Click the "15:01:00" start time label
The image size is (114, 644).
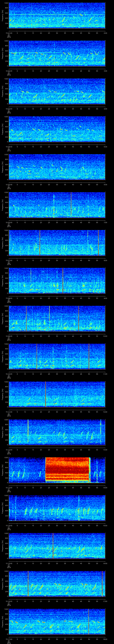[9, 33]
